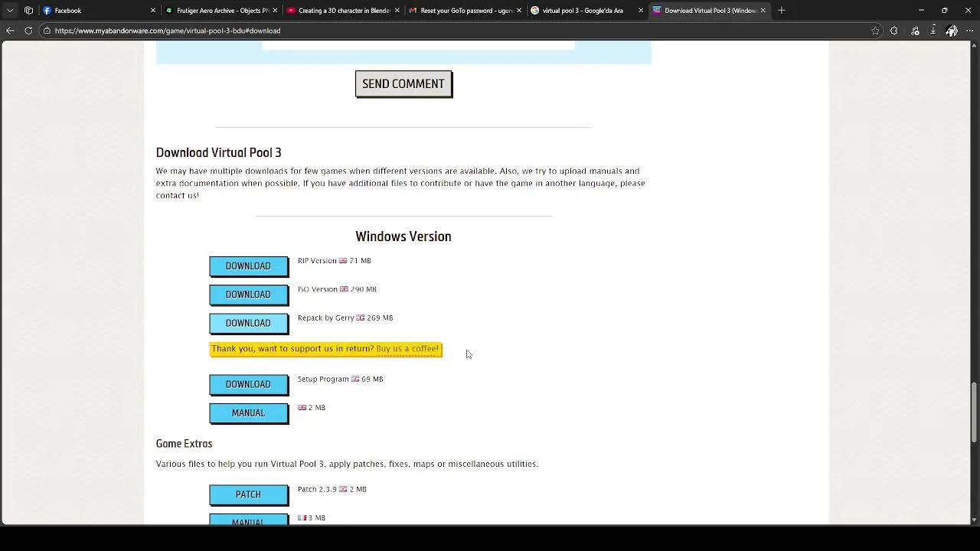This screenshot has width=980, height=551.
Task: Click the Download Virtual Pool 3 heading
Action: (219, 152)
